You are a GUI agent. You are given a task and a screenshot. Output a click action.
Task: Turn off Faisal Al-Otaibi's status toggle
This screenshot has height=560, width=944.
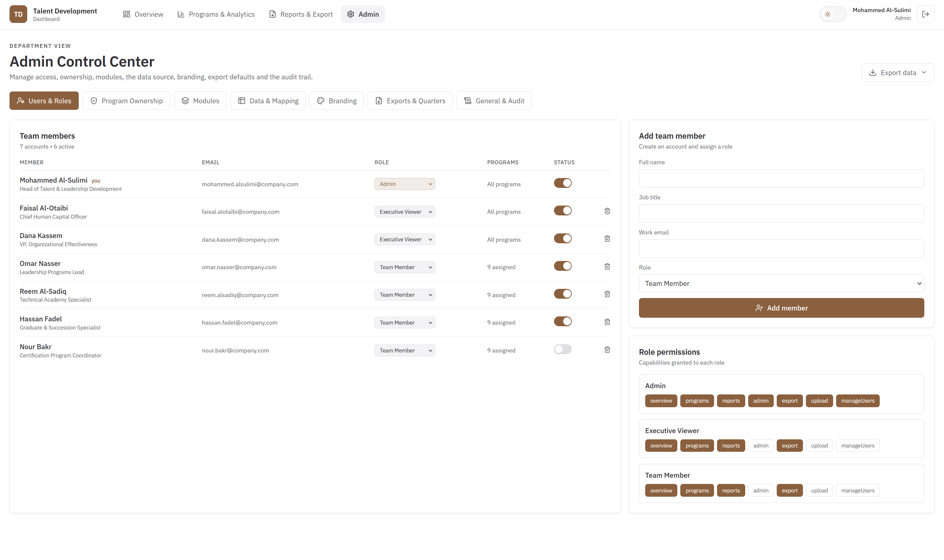coord(563,210)
